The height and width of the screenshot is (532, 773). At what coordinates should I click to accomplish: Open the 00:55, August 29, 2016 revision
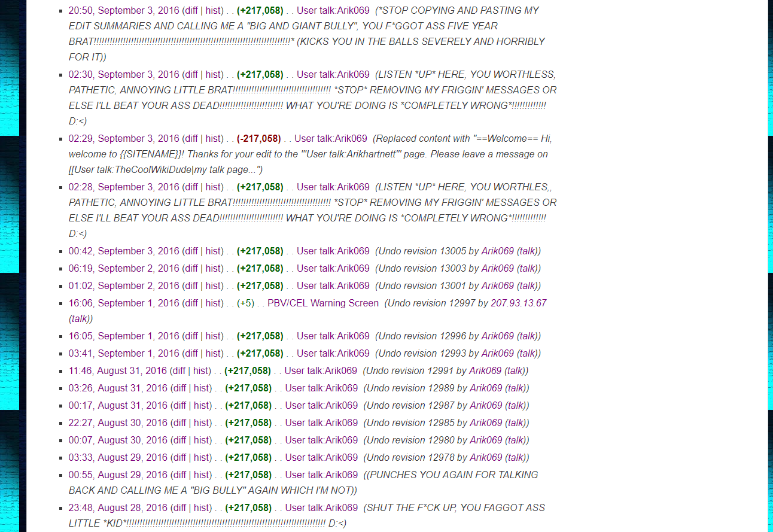click(x=118, y=475)
